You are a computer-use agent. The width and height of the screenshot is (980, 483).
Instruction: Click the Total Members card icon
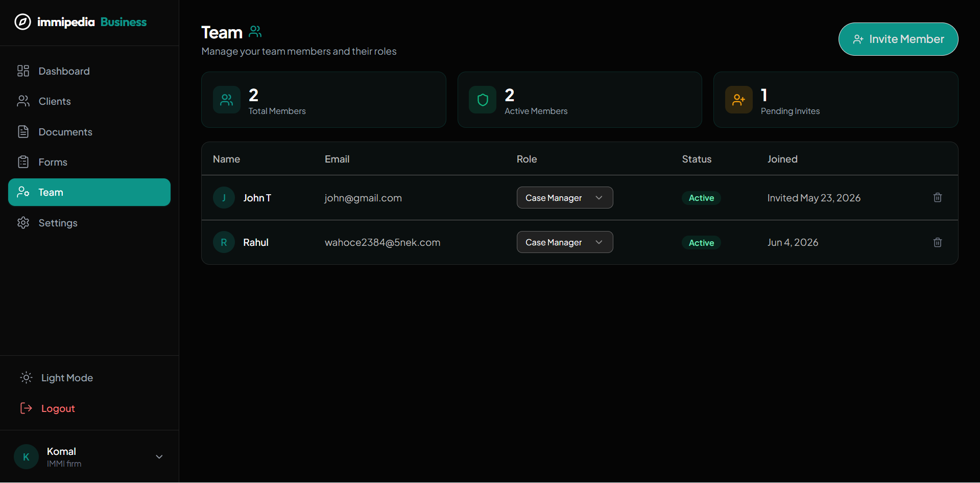[227, 100]
